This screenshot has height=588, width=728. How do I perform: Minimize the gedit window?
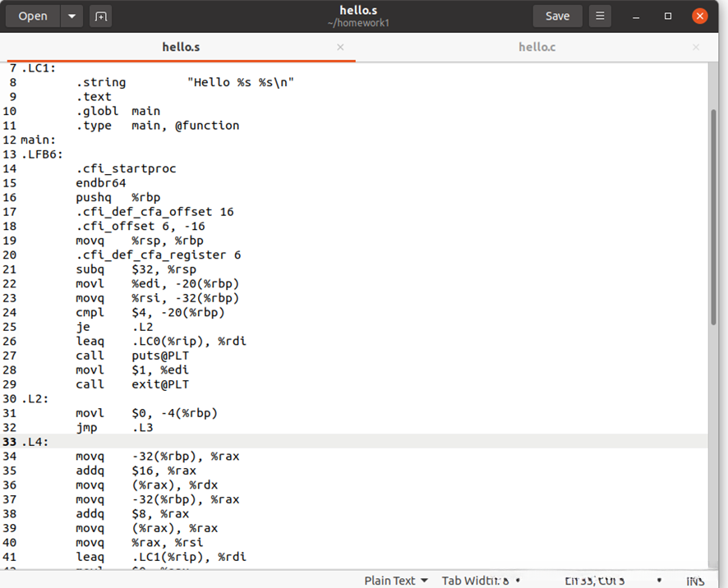637,16
